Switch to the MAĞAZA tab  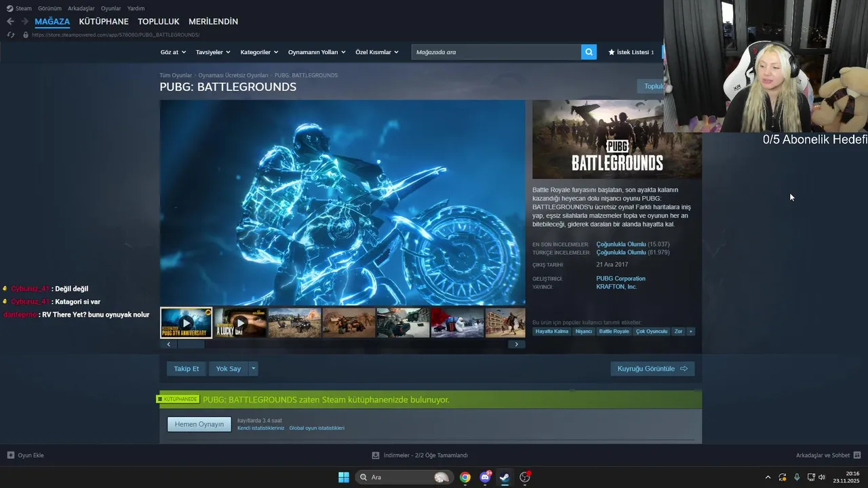click(x=52, y=22)
